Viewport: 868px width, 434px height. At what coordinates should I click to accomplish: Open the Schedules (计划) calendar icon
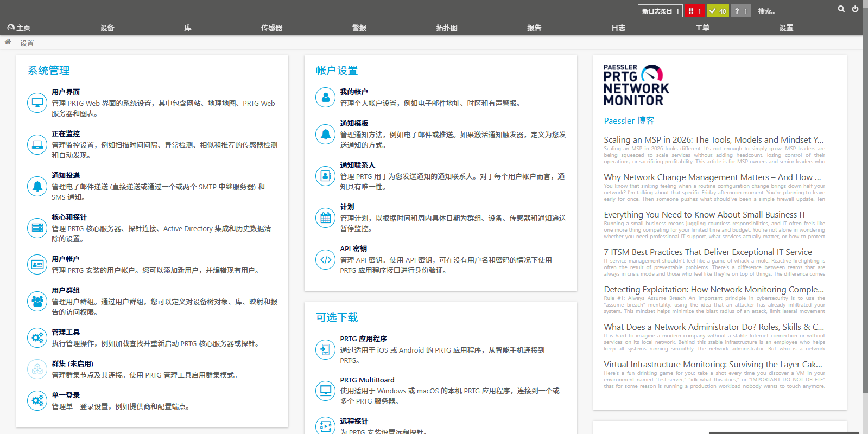(325, 218)
